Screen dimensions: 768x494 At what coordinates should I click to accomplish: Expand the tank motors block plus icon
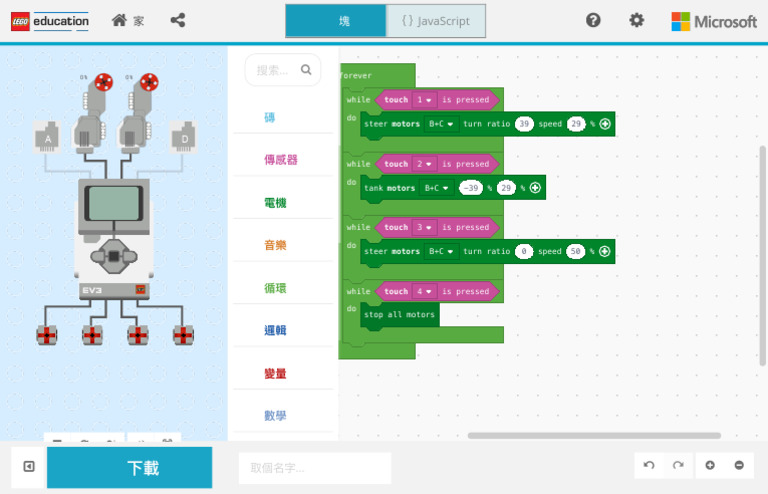[x=535, y=188]
